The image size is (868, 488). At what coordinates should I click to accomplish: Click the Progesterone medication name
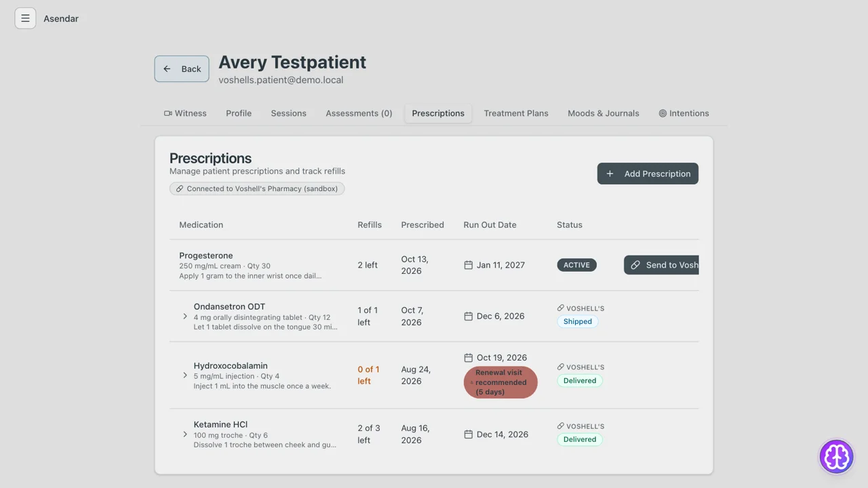[x=206, y=256]
